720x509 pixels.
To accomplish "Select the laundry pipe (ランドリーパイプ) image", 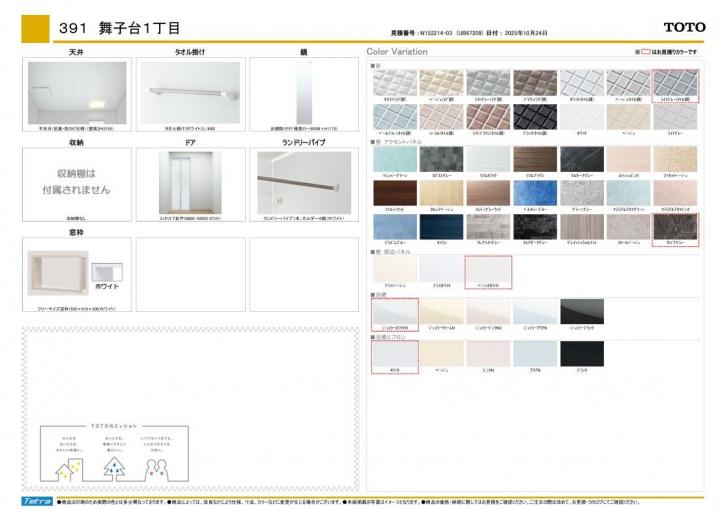I will pyautogui.click(x=302, y=181).
